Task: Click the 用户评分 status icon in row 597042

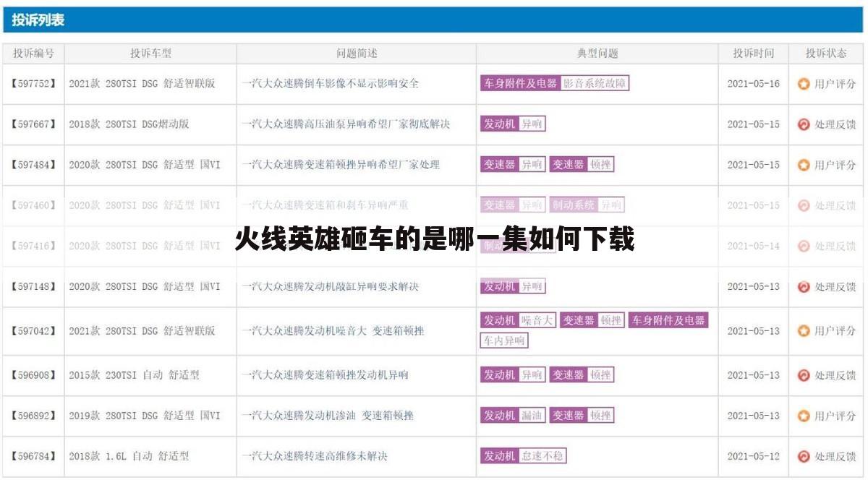Action: 804,331
